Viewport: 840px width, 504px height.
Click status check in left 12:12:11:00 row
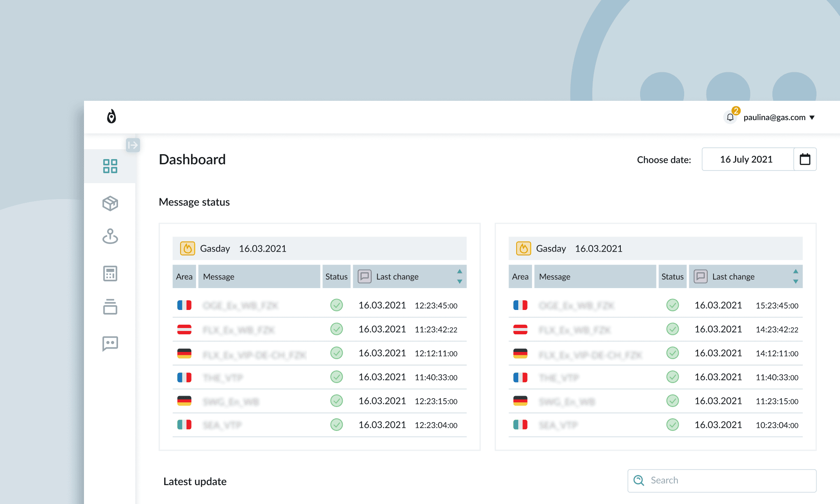[x=336, y=353]
